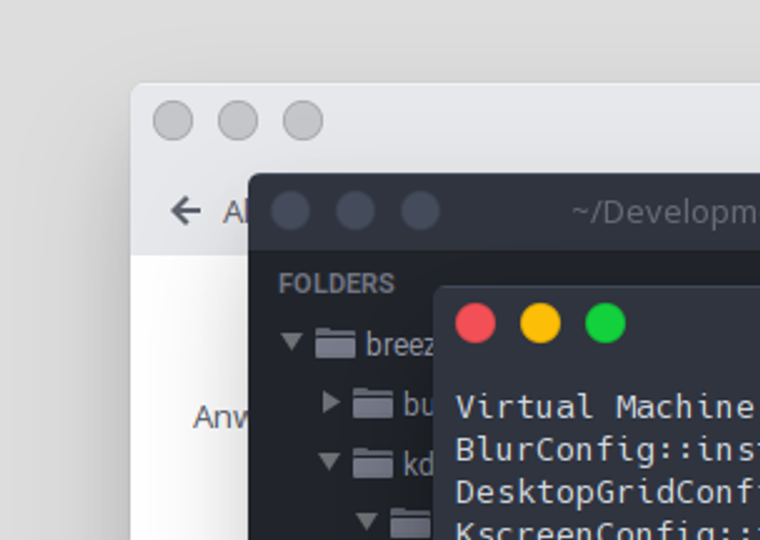Select the breeze folder icon in sidebar
This screenshot has height=540, width=760.
click(x=335, y=342)
